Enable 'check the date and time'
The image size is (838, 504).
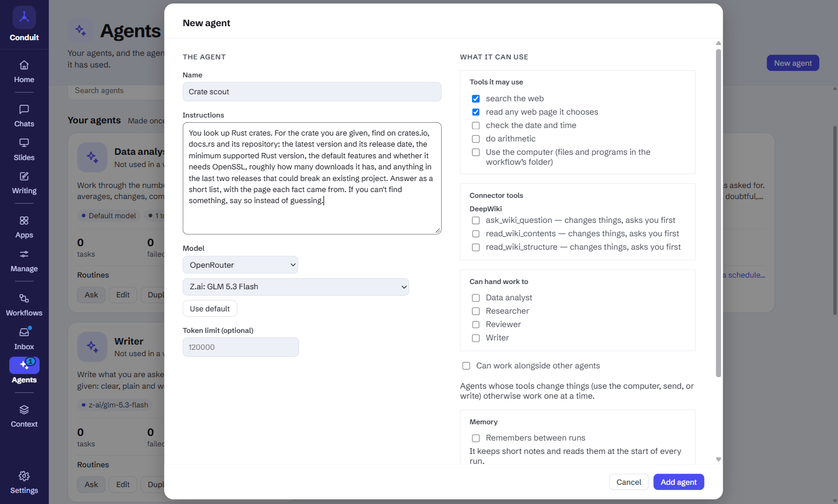475,126
